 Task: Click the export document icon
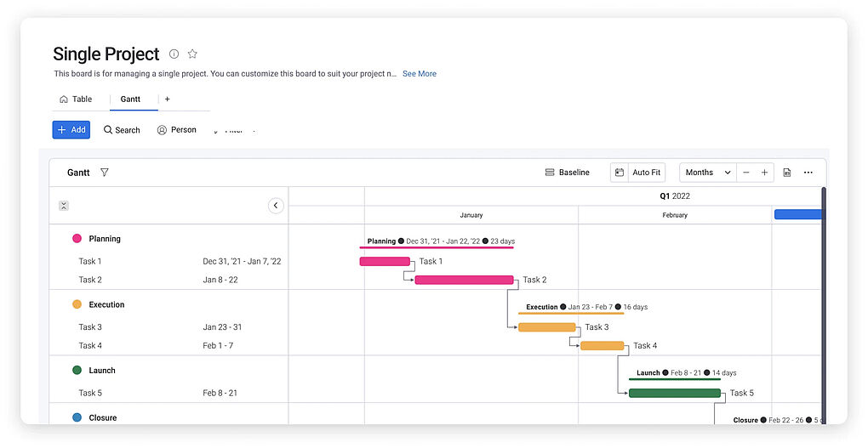pos(787,173)
